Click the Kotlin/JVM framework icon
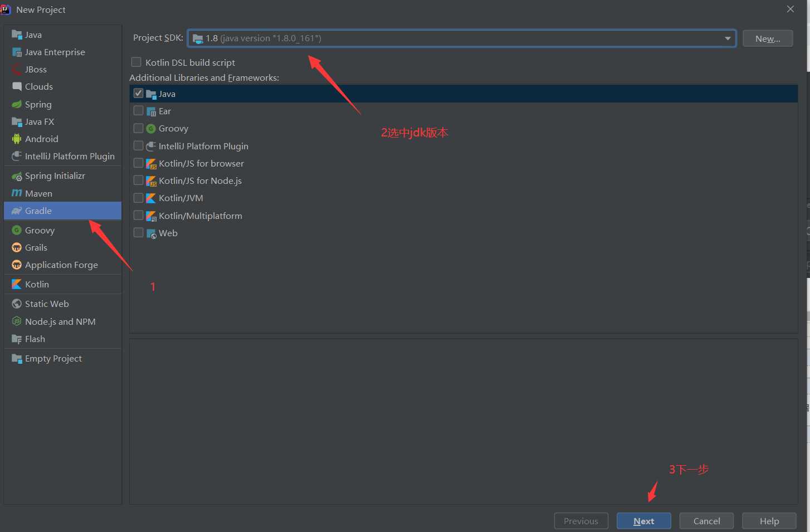The height and width of the screenshot is (532, 810). tap(151, 198)
